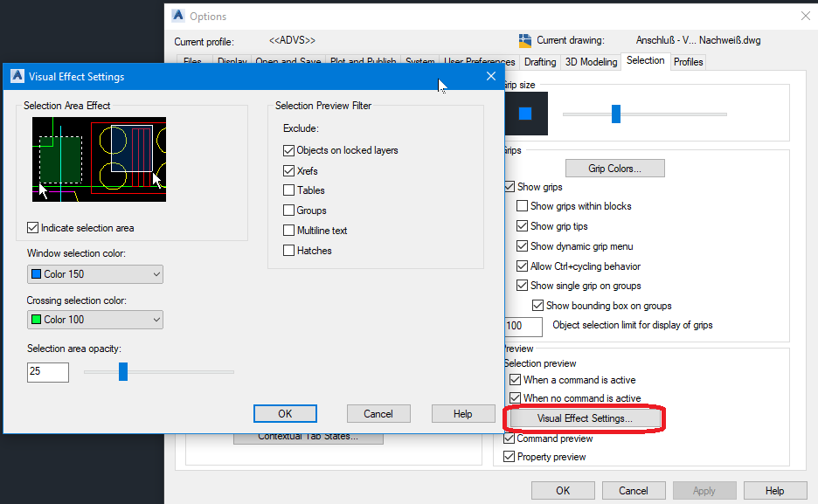Switch to the Open and Save tab
Viewport: 818px width, 504px height.
tap(288, 61)
